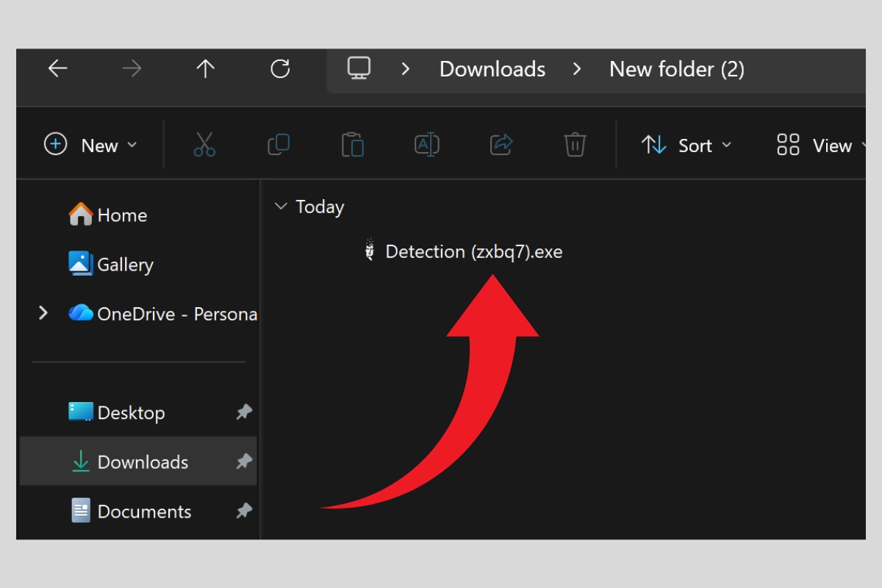The height and width of the screenshot is (588, 882).
Task: Click the Paste clipboard icon
Action: (x=353, y=145)
